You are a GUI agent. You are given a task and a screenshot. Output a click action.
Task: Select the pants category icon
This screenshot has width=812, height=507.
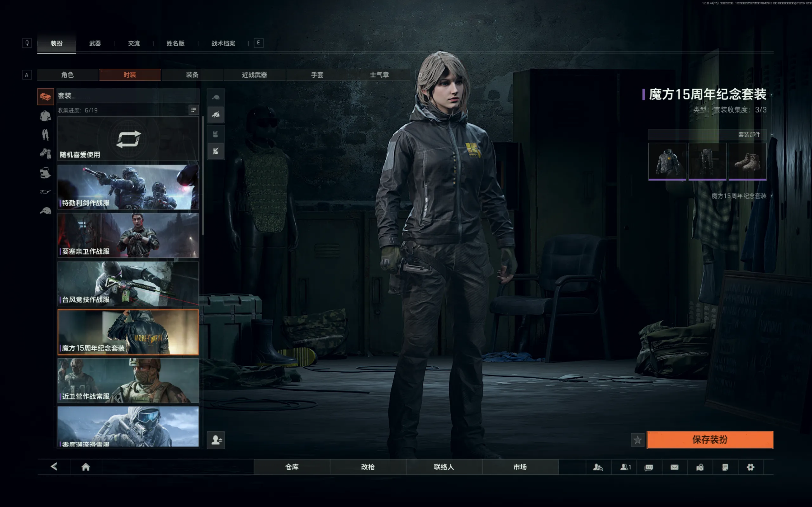click(x=45, y=135)
